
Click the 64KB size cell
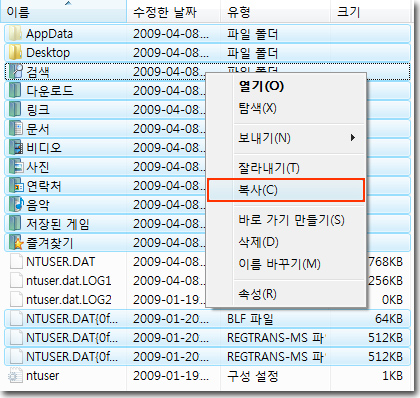click(389, 319)
